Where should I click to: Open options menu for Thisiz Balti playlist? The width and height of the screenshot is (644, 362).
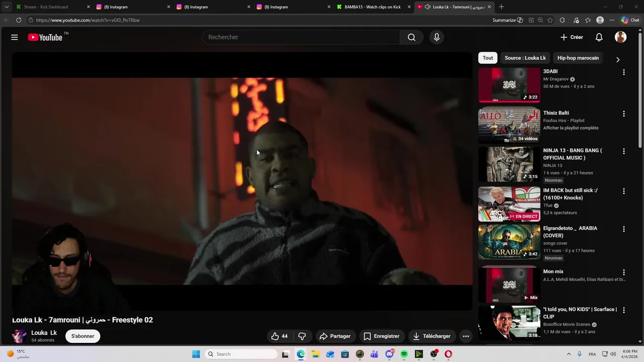coord(624,114)
